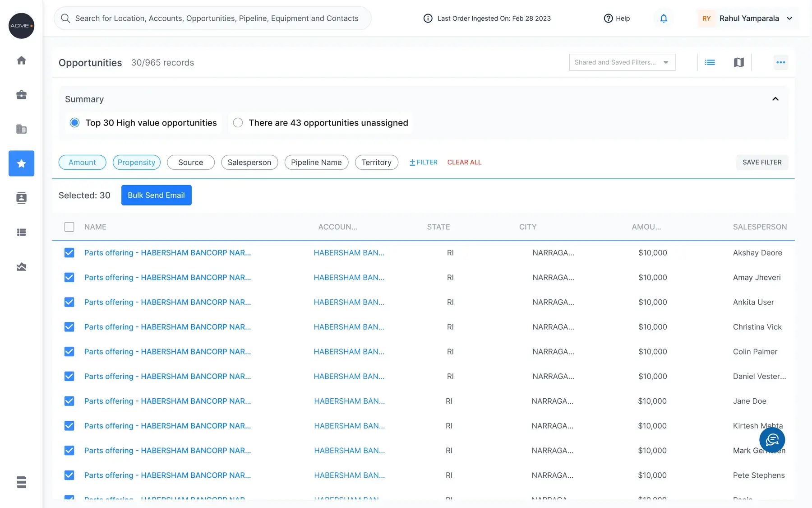Uncheck the Mark Gerritsen row checkbox
The image size is (812, 508).
pos(69,450)
